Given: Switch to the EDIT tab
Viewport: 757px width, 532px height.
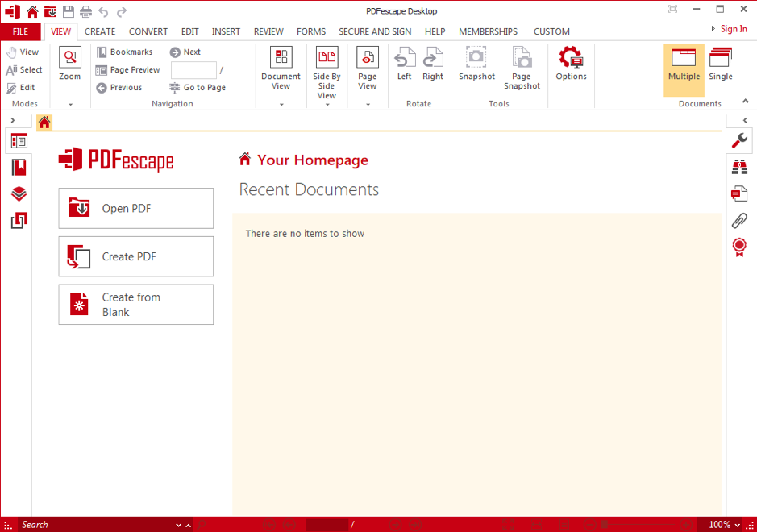Looking at the screenshot, I should point(189,31).
